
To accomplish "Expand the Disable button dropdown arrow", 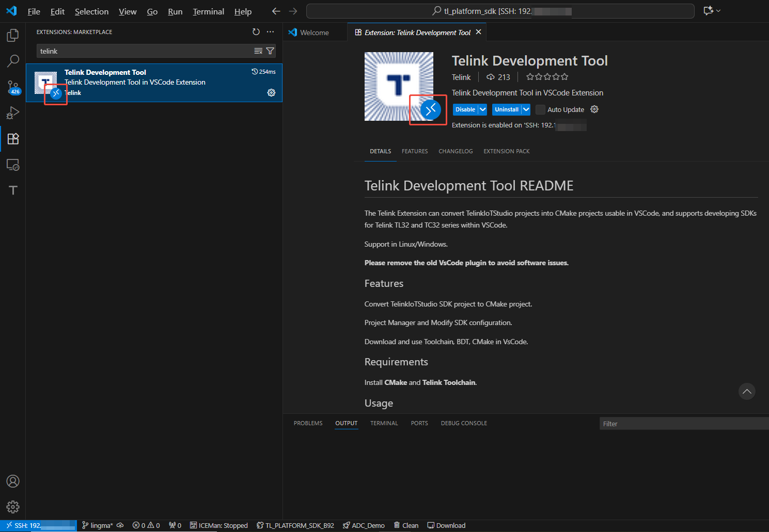I will 483,109.
